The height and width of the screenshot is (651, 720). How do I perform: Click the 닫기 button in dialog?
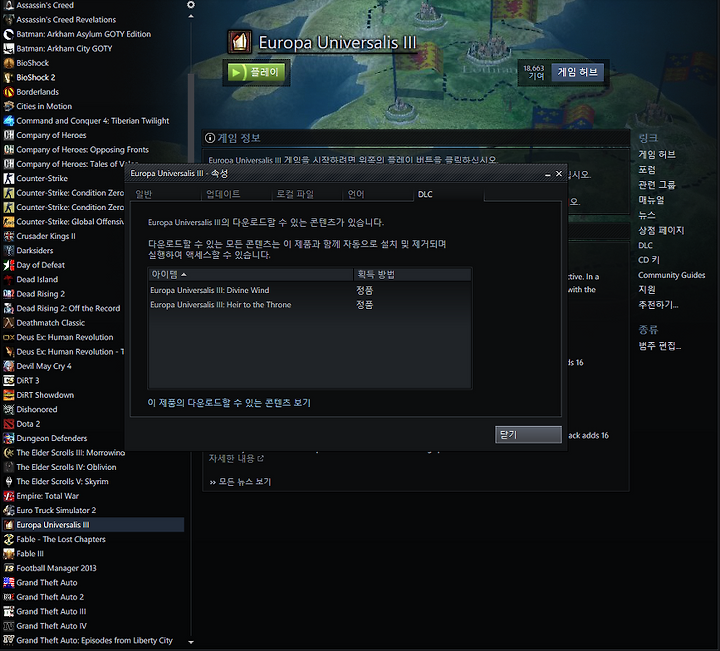click(x=528, y=434)
